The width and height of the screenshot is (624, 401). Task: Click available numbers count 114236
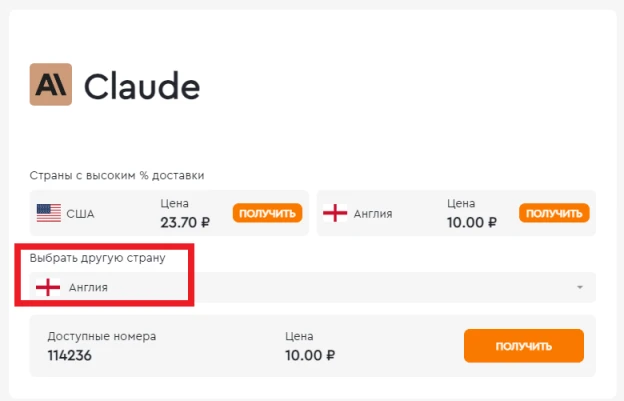(x=70, y=355)
